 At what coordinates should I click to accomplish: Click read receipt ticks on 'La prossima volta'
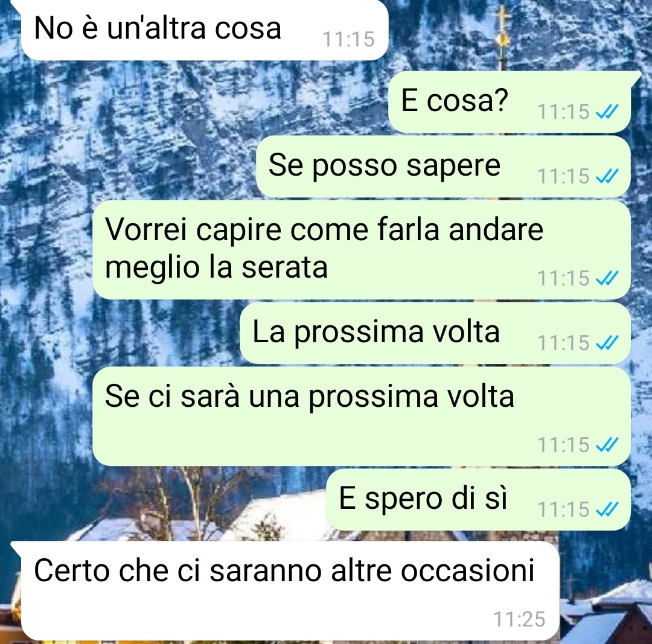(607, 343)
